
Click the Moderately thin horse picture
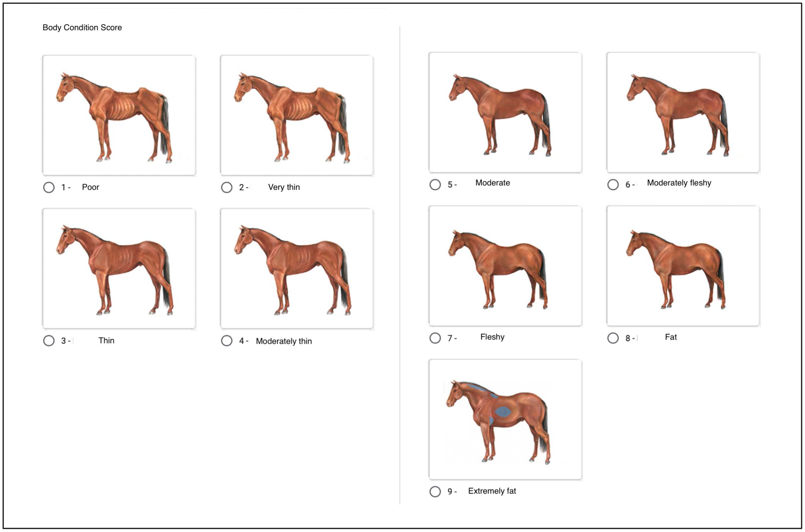coord(297,269)
